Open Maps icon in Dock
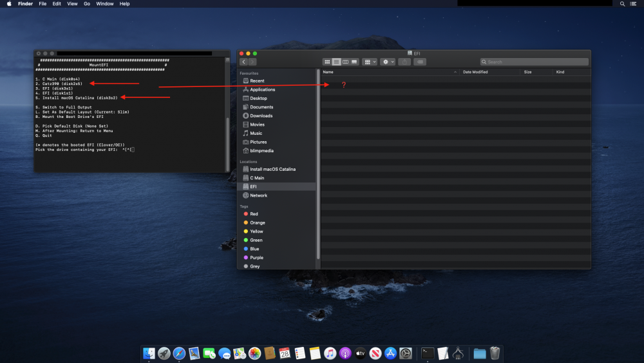The image size is (644, 363). coord(240,353)
